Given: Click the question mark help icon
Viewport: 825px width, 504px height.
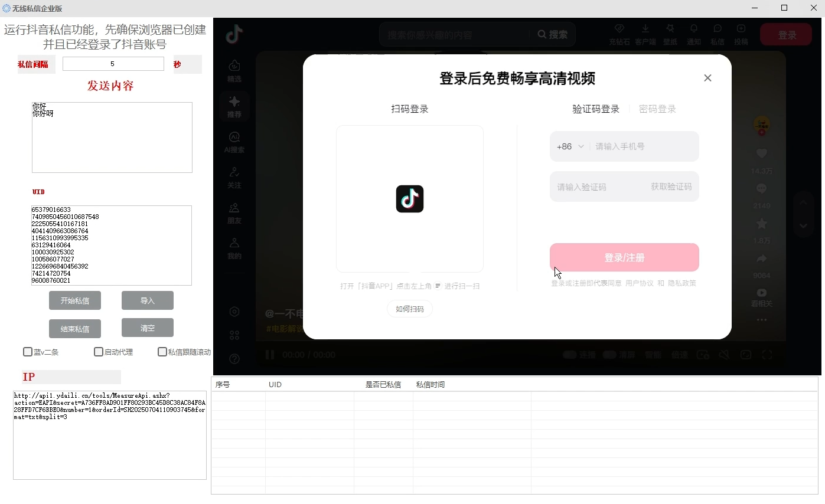Looking at the screenshot, I should point(234,359).
